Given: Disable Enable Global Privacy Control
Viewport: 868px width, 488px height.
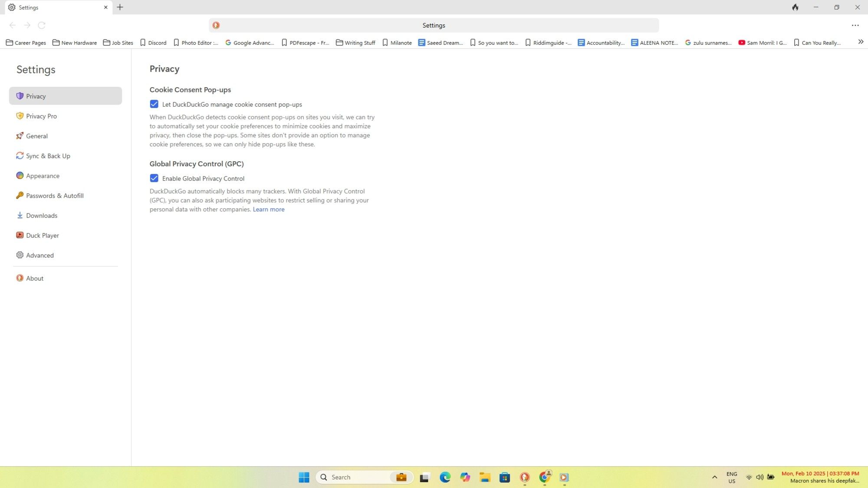Looking at the screenshot, I should pyautogui.click(x=154, y=178).
